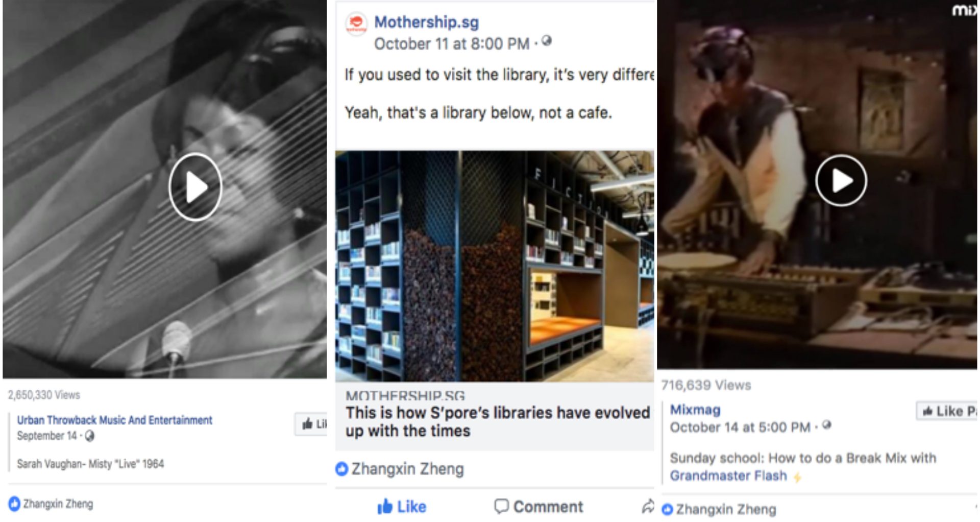Click the globe privacy icon beside October 11
Viewport: 980px width, 522px height.
click(x=547, y=41)
